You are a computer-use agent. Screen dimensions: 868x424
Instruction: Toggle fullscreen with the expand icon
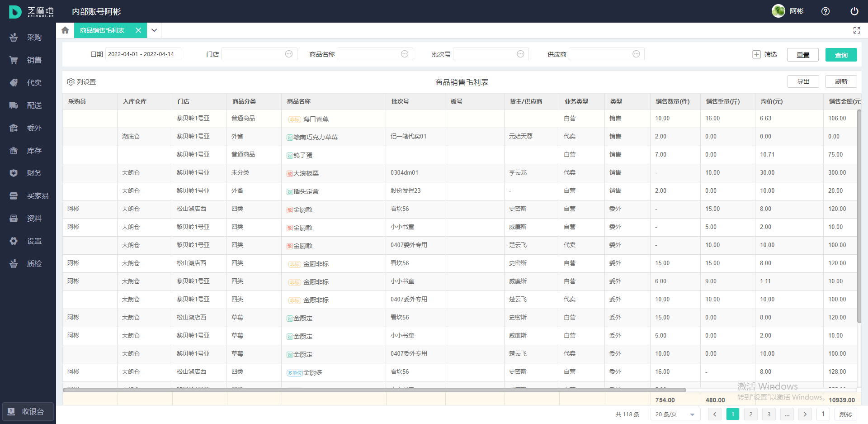coord(856,30)
